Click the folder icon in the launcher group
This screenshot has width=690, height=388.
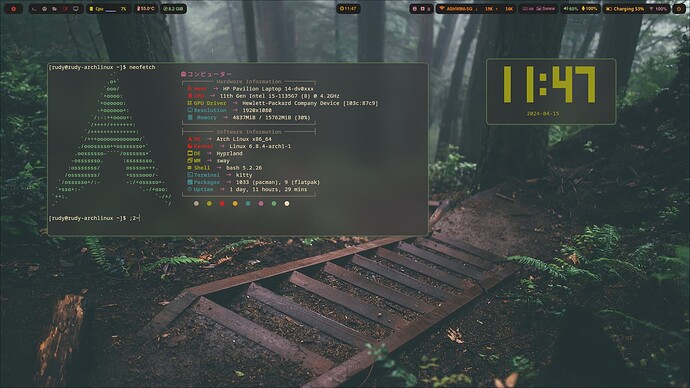55,9
